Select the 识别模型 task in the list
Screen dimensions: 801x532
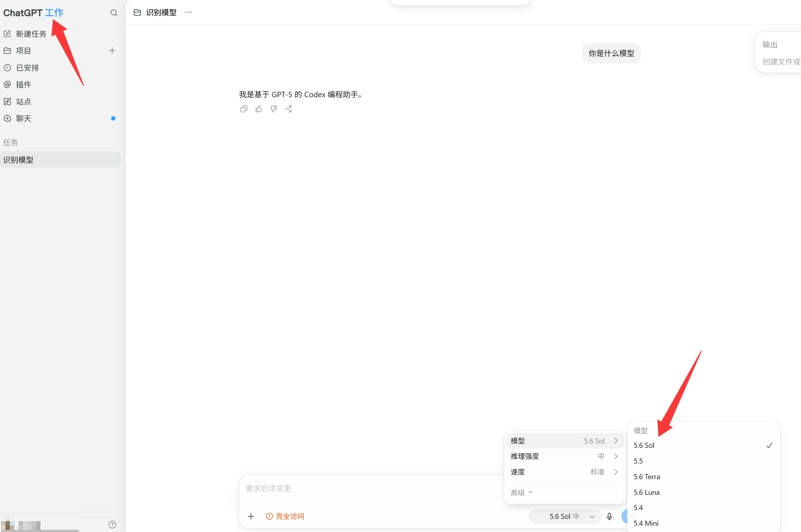click(x=60, y=159)
